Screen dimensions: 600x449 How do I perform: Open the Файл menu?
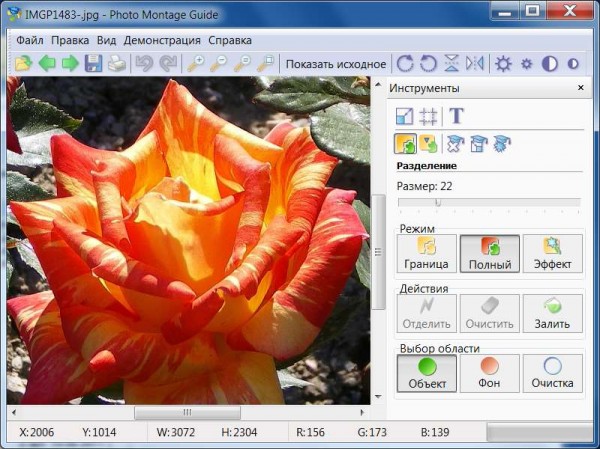point(30,40)
